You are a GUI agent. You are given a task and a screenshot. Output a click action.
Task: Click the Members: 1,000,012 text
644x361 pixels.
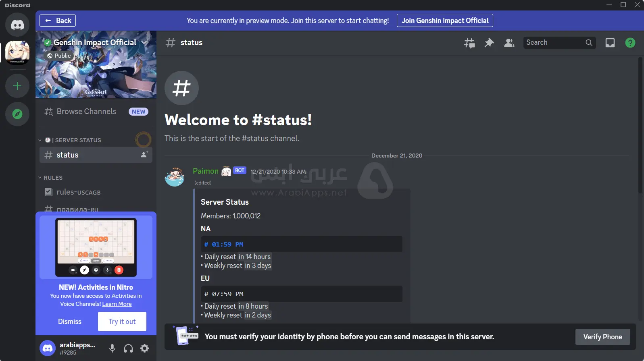tap(231, 216)
